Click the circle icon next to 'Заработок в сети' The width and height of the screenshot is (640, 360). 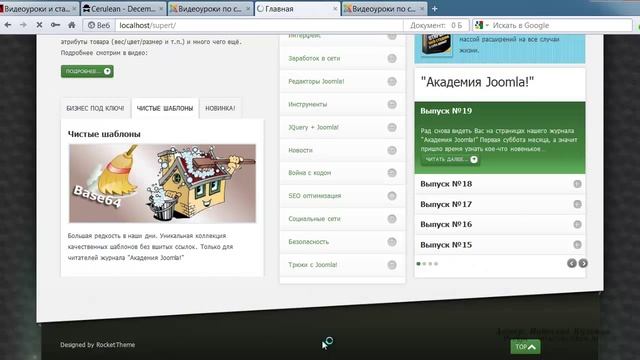coord(392,58)
